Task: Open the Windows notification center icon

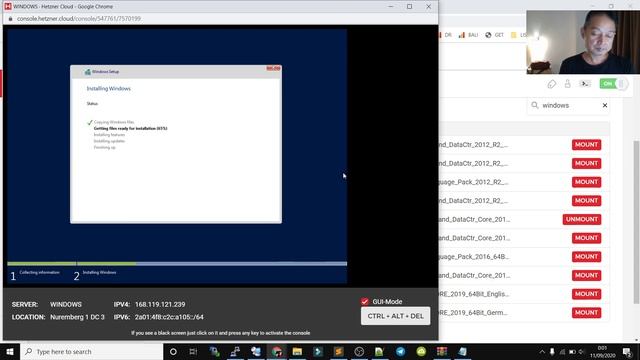Action: 627,351
